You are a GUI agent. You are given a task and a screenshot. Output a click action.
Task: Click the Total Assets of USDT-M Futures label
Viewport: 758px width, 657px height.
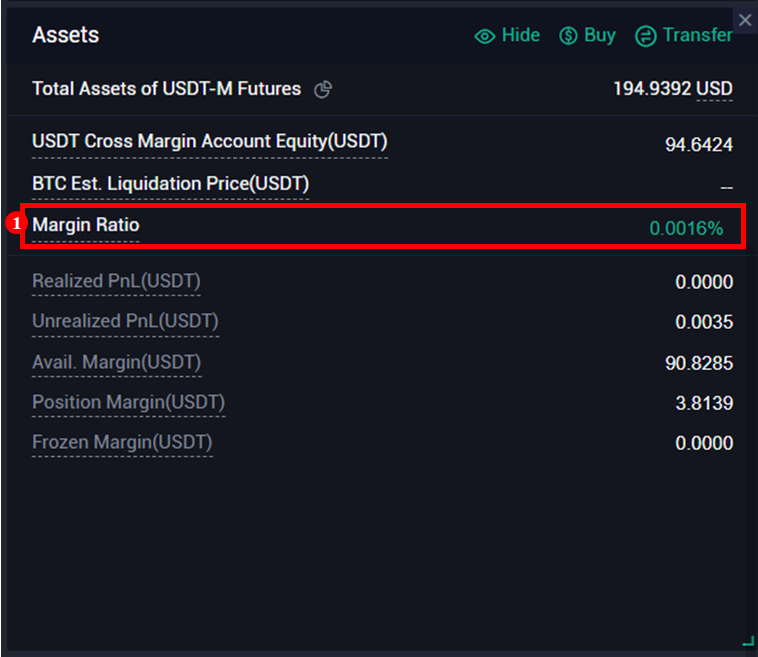click(x=166, y=89)
